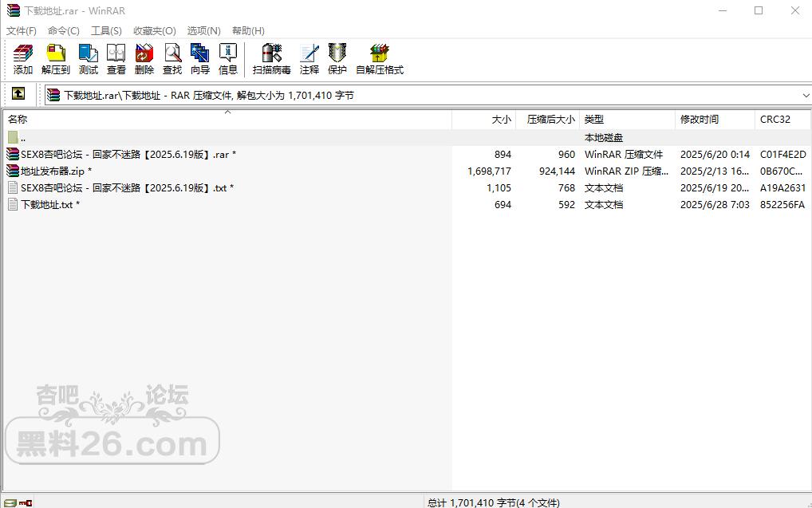Click the Delete (删除) toolbar icon

144,59
